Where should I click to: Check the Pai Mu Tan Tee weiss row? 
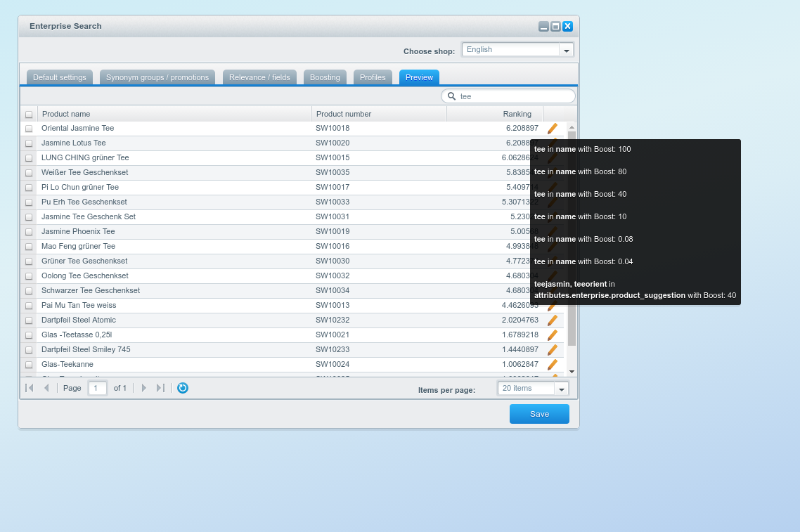[29, 306]
